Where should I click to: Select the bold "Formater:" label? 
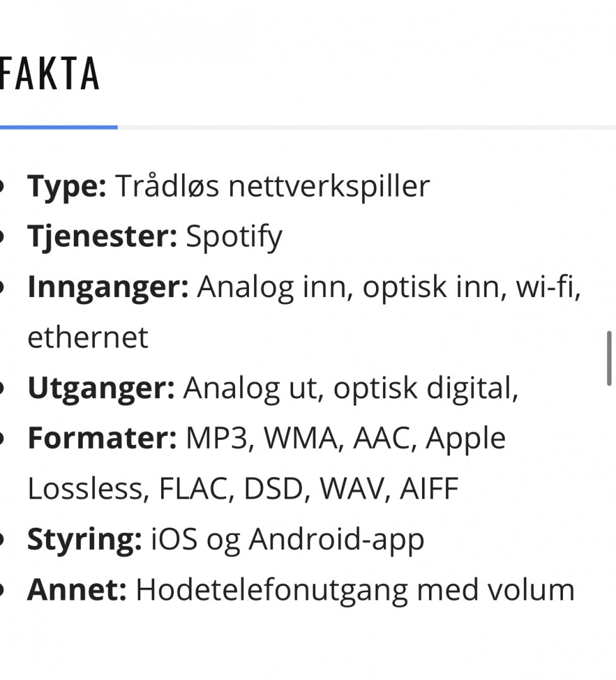click(102, 438)
